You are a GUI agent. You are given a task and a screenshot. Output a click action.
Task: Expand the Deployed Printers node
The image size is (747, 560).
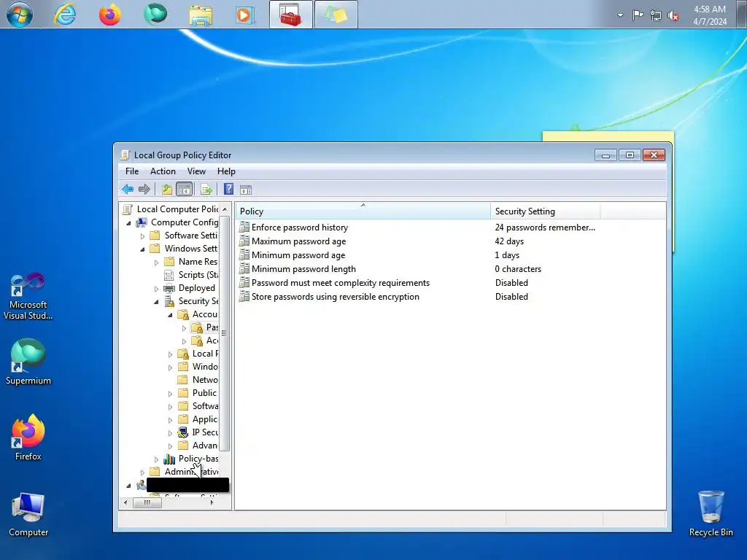click(156, 289)
